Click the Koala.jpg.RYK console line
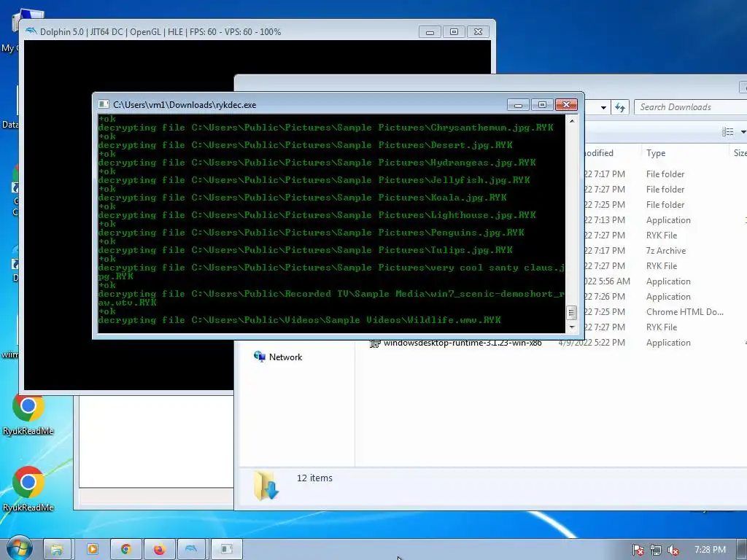The height and width of the screenshot is (560, 747). [x=303, y=198]
